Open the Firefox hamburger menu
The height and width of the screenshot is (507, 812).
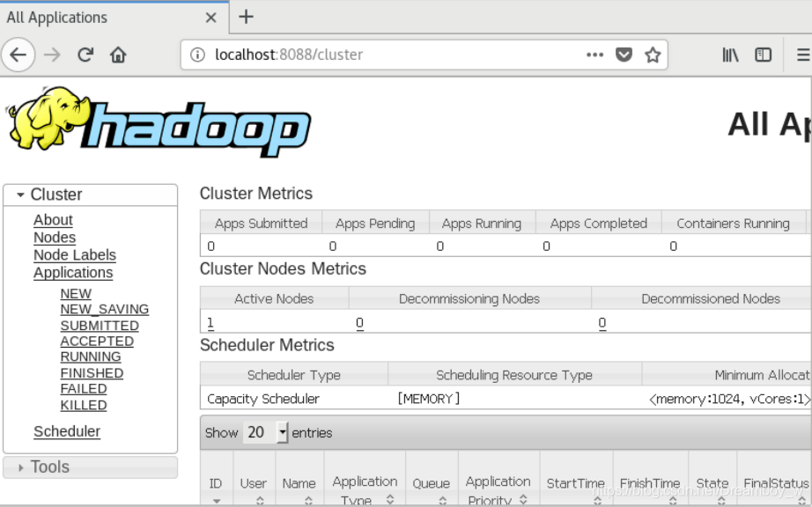point(802,55)
